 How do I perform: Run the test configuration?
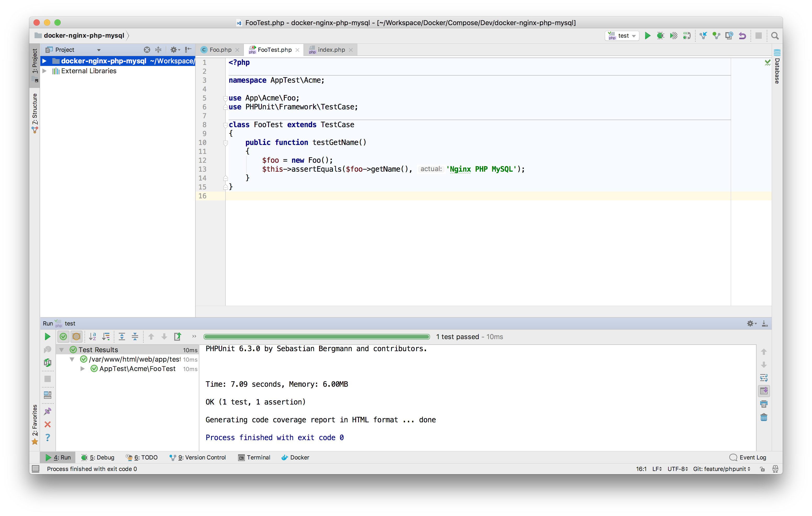pos(647,36)
